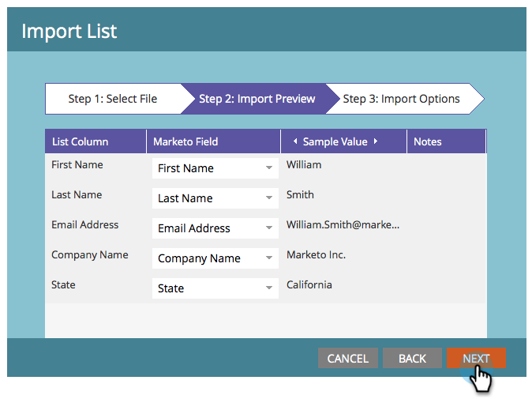The image size is (532, 399).
Task: Proceed with the Next button
Action: pyautogui.click(x=476, y=358)
